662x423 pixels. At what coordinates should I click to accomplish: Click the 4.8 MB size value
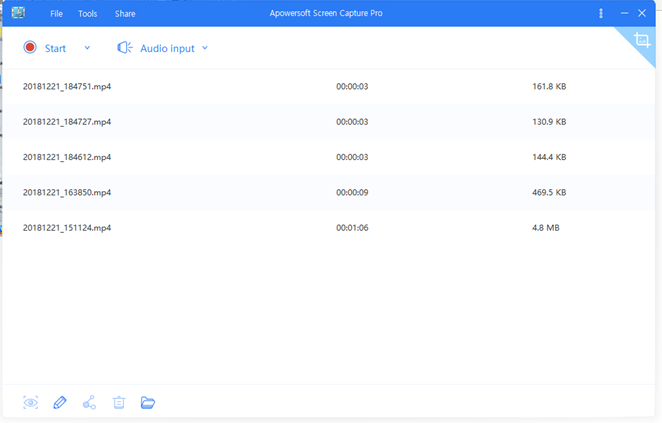coord(545,228)
